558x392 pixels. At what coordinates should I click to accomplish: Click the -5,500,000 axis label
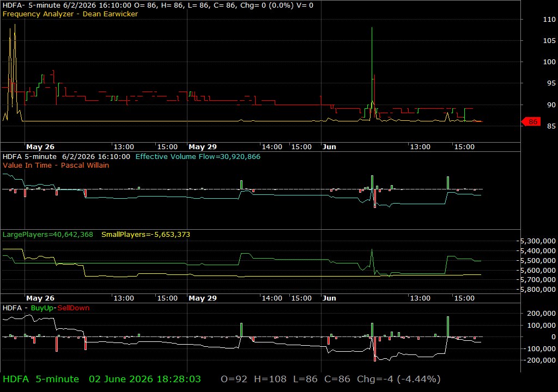pos(537,261)
